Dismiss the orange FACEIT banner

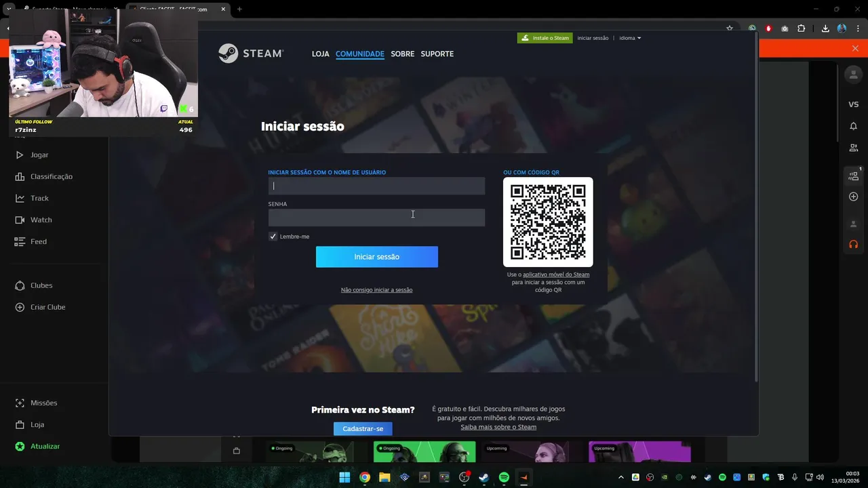pos(855,48)
